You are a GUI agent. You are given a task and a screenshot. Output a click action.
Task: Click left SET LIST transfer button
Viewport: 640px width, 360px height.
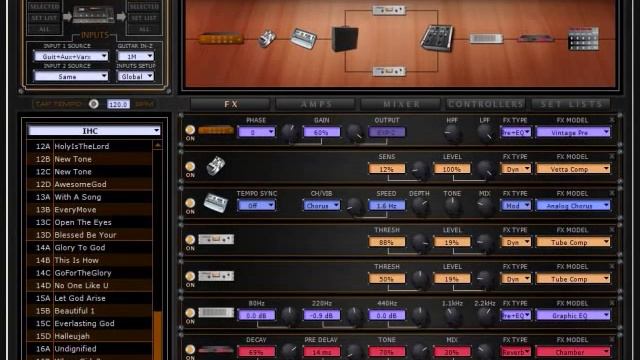(x=44, y=18)
